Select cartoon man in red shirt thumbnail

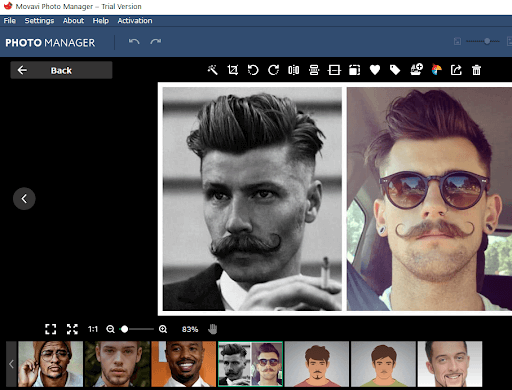pyautogui.click(x=317, y=364)
